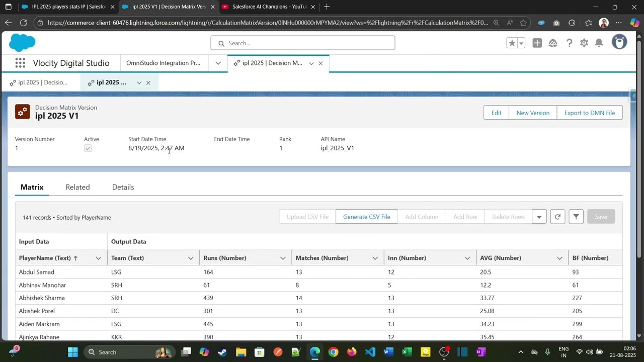Click Export to DMN File
Image resolution: width=644 pixels, height=362 pixels.
(x=590, y=113)
